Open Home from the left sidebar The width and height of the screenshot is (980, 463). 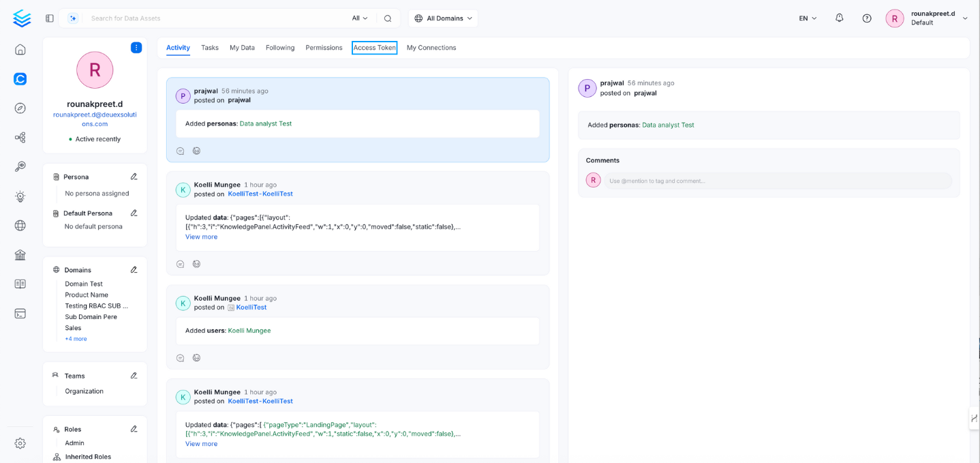[20, 49]
